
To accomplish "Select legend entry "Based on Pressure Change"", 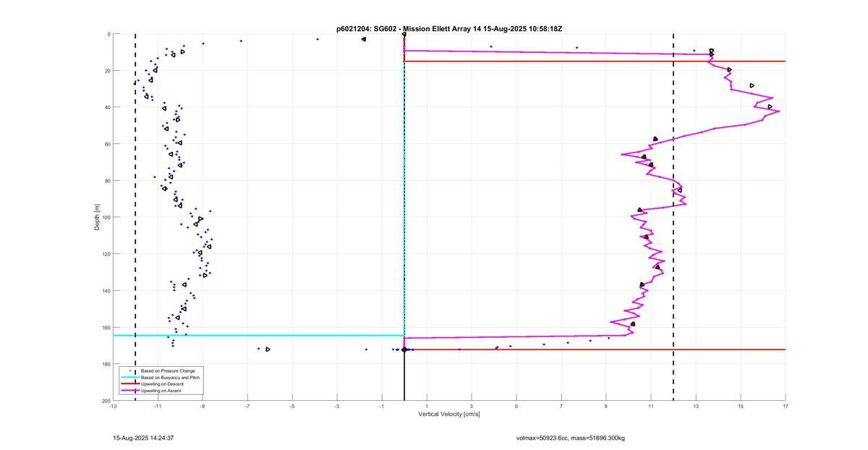I will (168, 370).
